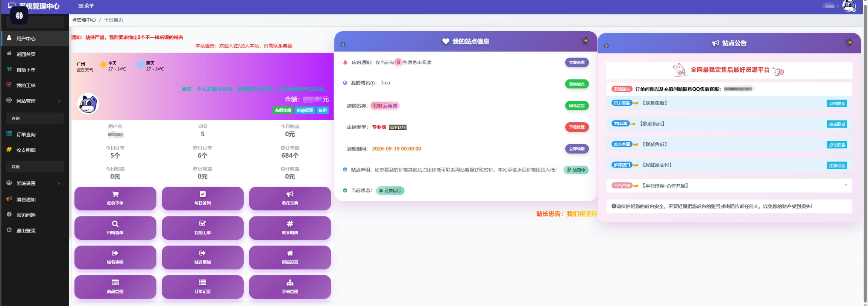Viewport: 868px width, 306px height.
Task: Click the green 网站信息 button
Action: [x=577, y=106]
